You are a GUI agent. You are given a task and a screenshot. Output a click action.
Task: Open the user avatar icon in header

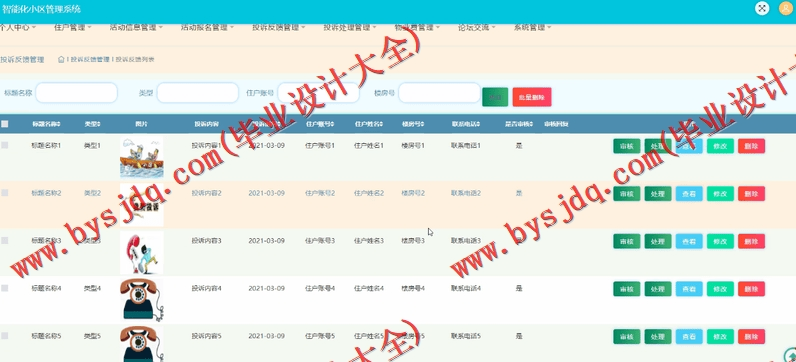[786, 8]
